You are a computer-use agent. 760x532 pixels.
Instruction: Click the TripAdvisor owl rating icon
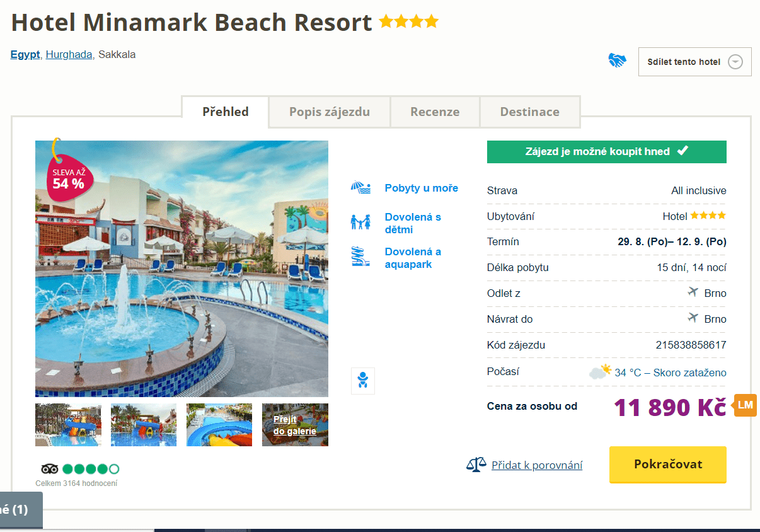(x=50, y=469)
